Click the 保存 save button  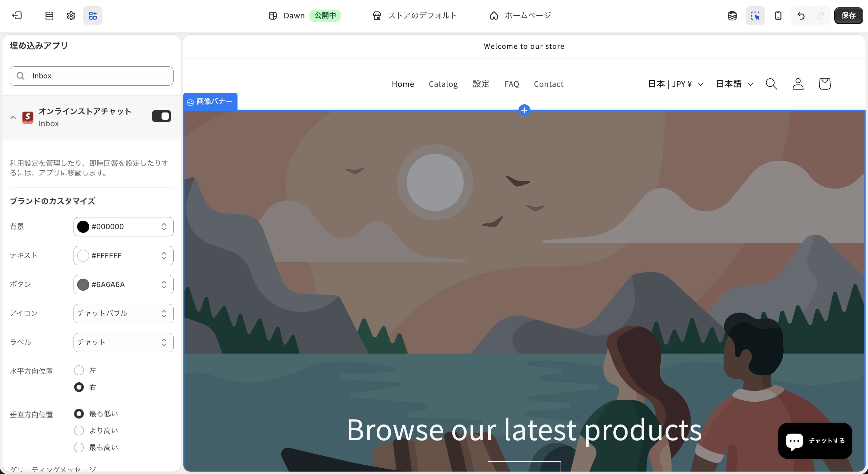(x=848, y=15)
